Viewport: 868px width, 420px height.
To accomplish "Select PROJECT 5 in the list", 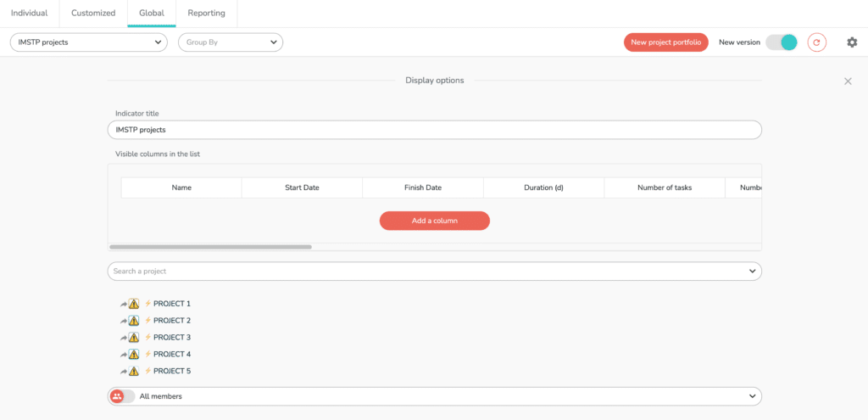I will tap(172, 372).
